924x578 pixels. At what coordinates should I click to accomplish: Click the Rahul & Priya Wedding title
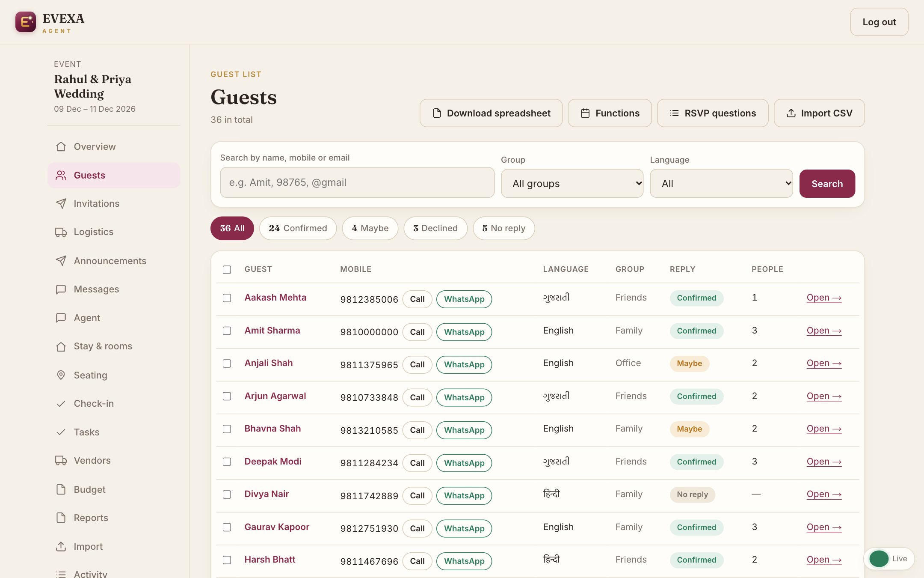pos(93,86)
